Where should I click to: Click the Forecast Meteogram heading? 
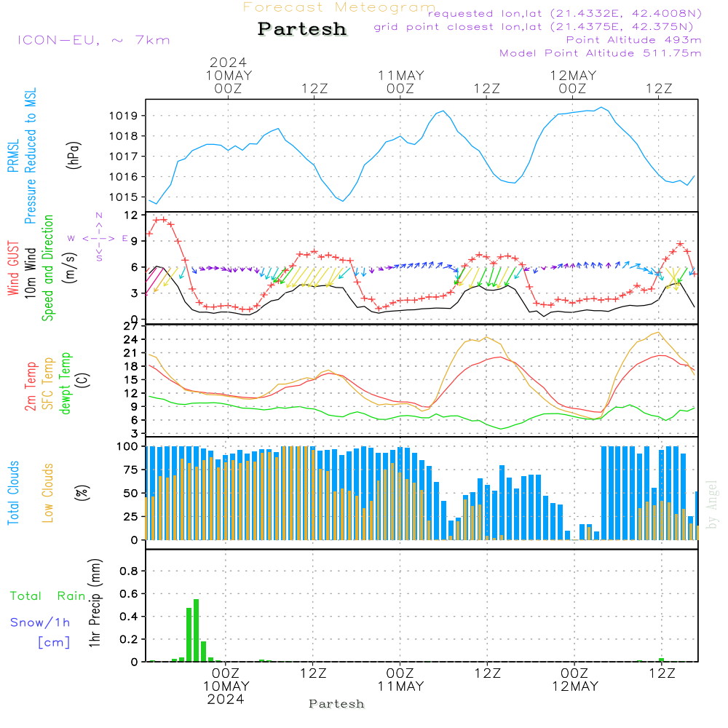[x=339, y=7]
